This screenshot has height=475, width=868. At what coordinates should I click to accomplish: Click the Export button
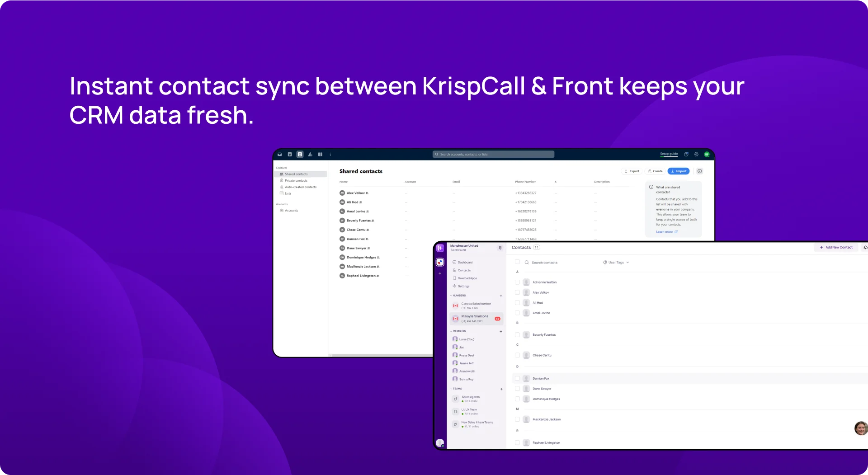632,171
